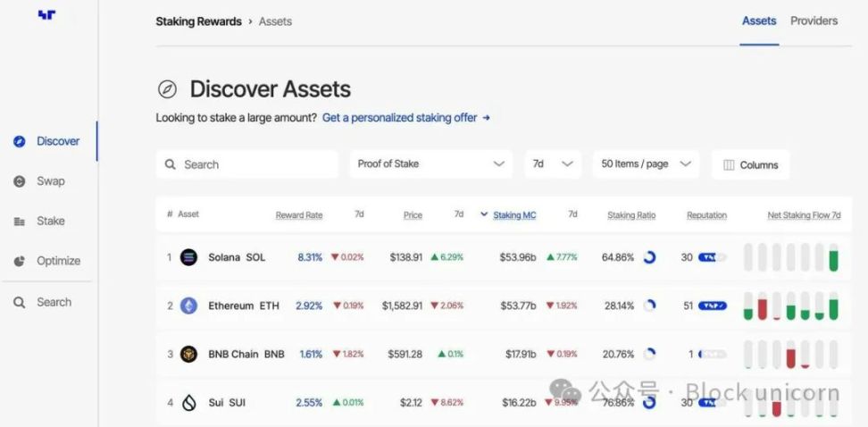Click Ethereum's reputation badge showing 51
The width and height of the screenshot is (868, 427).
(x=712, y=306)
